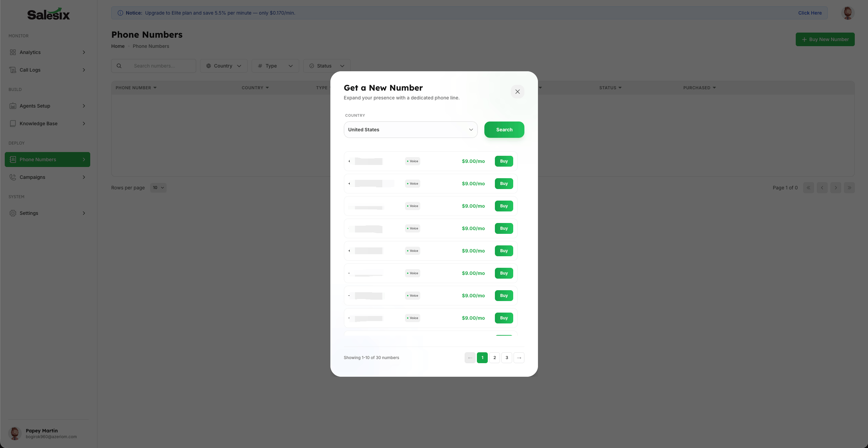Open the United States country dropdown
Image resolution: width=868 pixels, height=448 pixels.
tap(410, 130)
